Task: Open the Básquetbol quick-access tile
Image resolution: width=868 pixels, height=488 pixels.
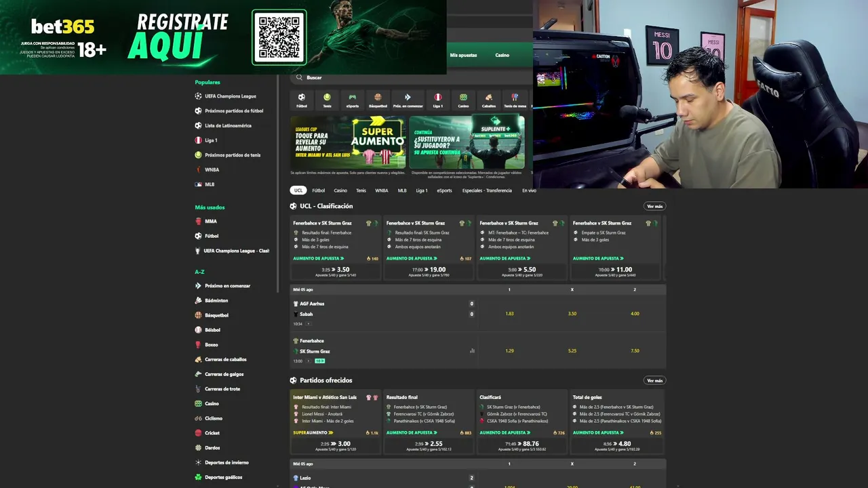Action: pyautogui.click(x=378, y=100)
